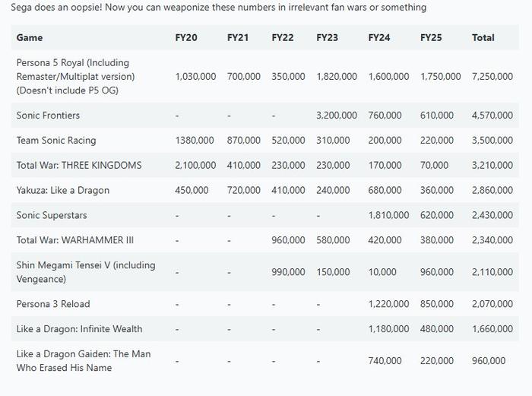The height and width of the screenshot is (396, 532).
Task: Click WARHAMMER III total 2,340,000
Action: pyautogui.click(x=492, y=240)
